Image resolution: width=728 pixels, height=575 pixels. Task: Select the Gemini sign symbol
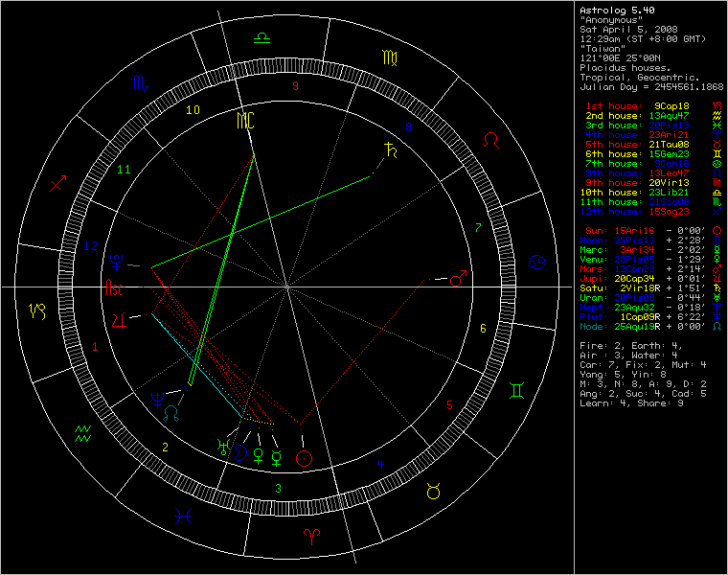[516, 391]
